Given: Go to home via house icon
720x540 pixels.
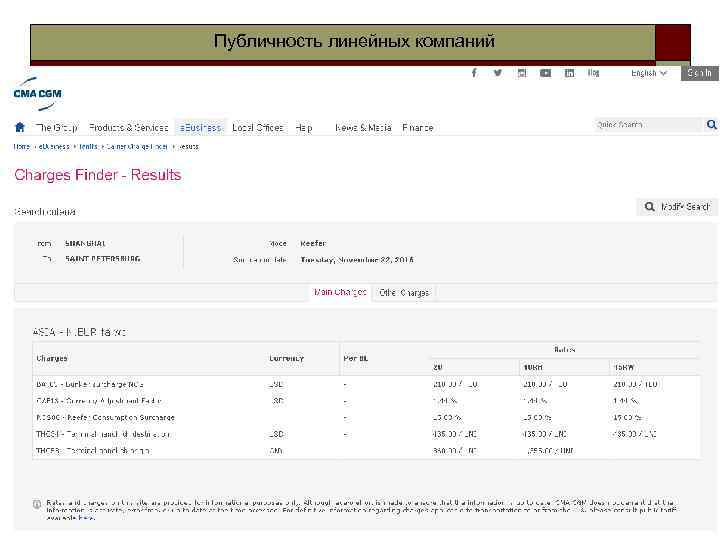Looking at the screenshot, I should pos(20,127).
